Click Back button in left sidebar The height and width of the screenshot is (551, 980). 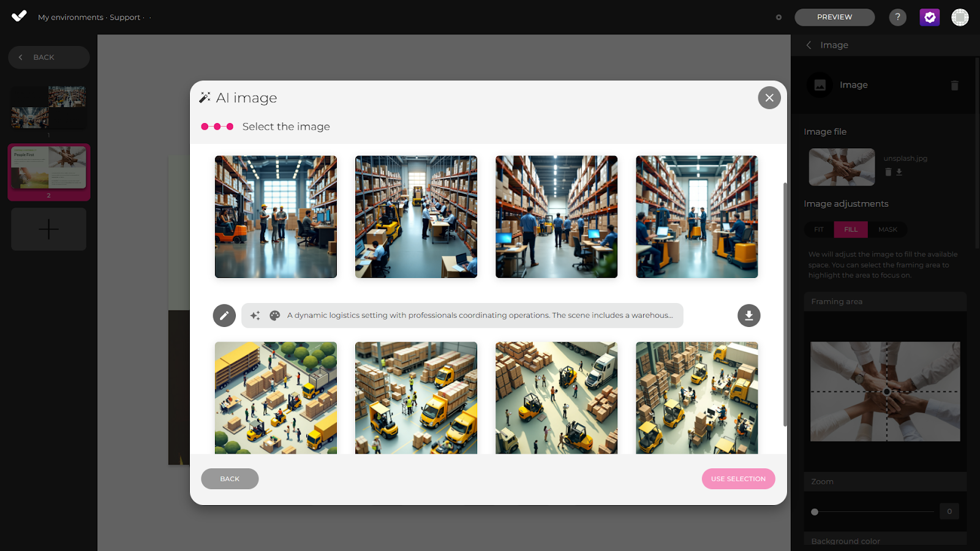[x=49, y=58]
